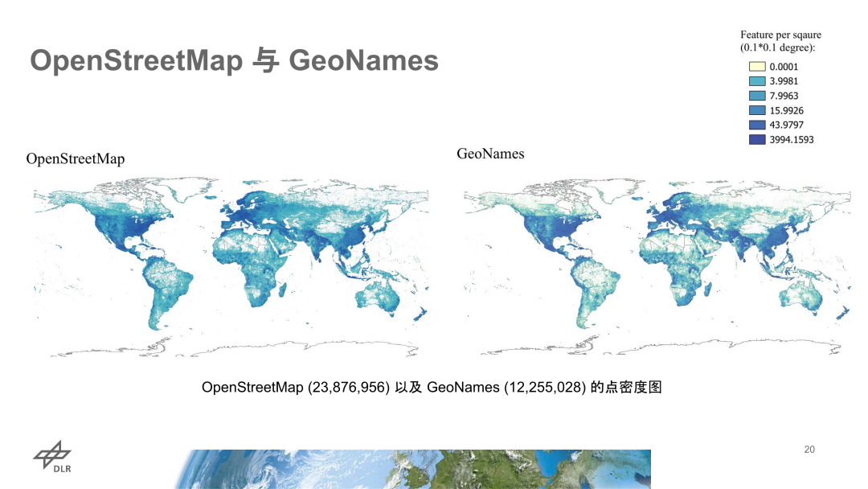Click the caption with the point counts

point(432,387)
